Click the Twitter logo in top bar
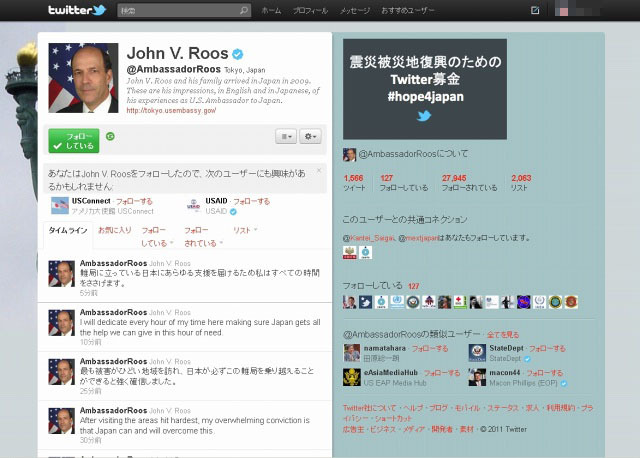 pos(77,10)
